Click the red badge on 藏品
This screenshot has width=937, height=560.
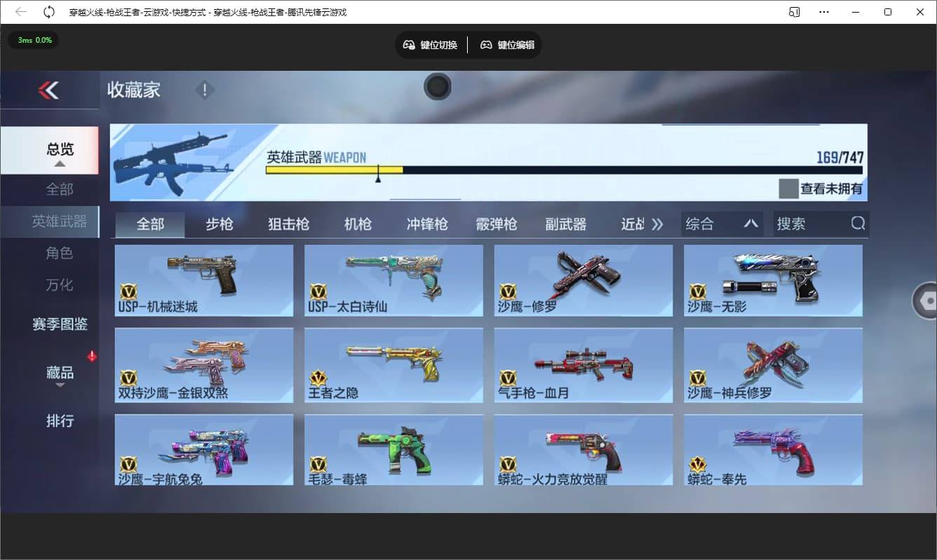click(91, 356)
